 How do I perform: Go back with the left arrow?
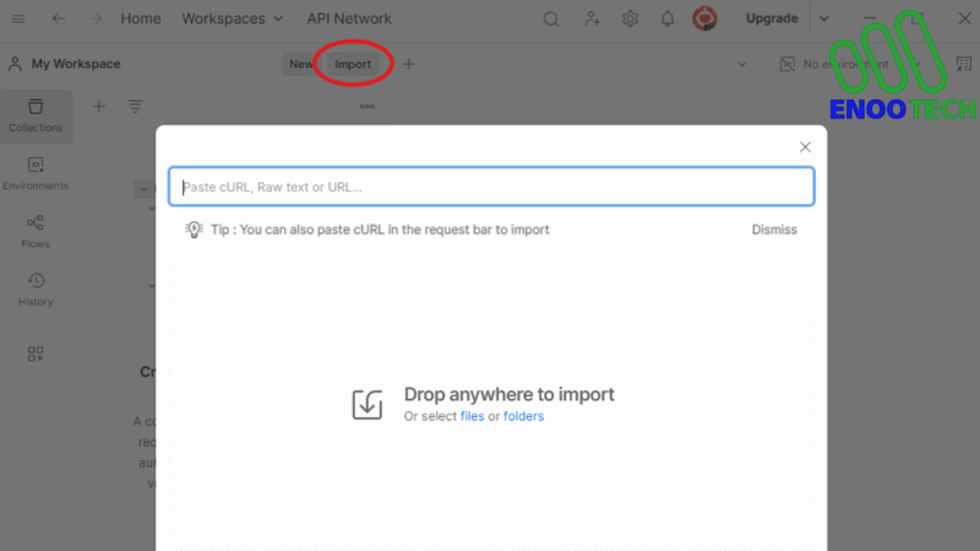point(58,19)
